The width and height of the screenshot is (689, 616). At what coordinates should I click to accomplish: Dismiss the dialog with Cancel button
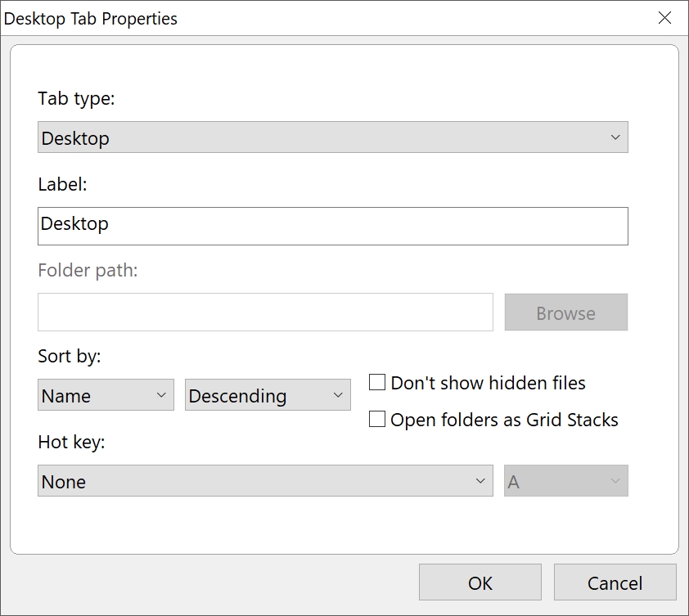[615, 582]
